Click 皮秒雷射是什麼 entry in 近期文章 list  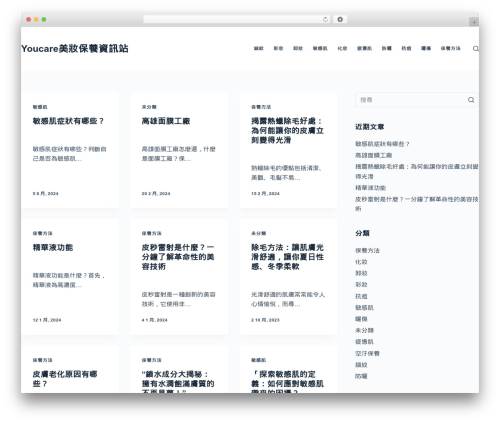coord(417,204)
